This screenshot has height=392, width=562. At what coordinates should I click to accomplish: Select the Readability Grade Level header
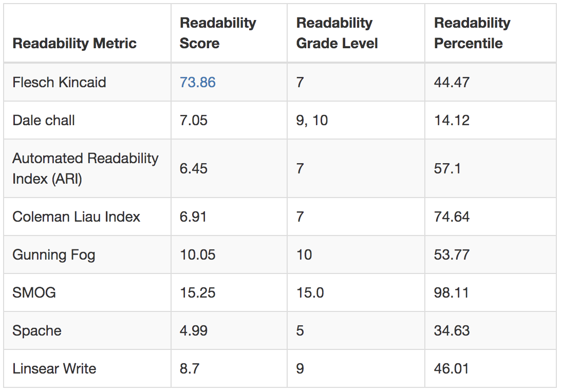coord(337,33)
